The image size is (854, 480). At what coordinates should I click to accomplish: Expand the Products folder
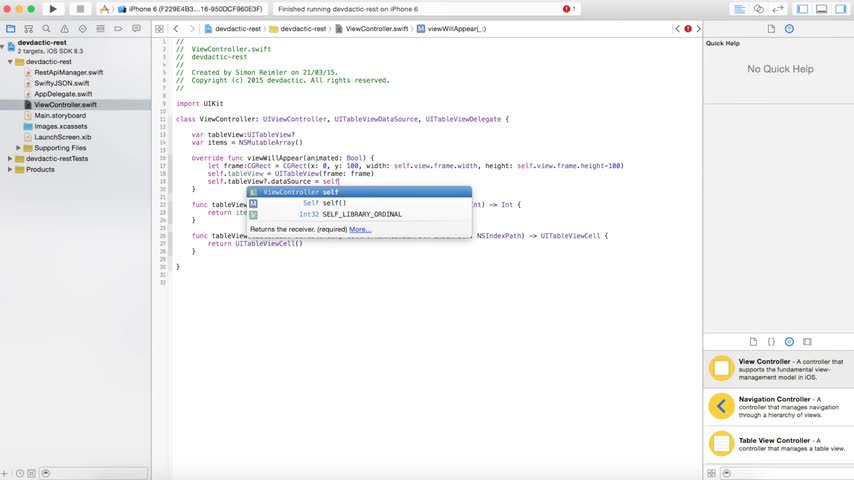(10, 169)
